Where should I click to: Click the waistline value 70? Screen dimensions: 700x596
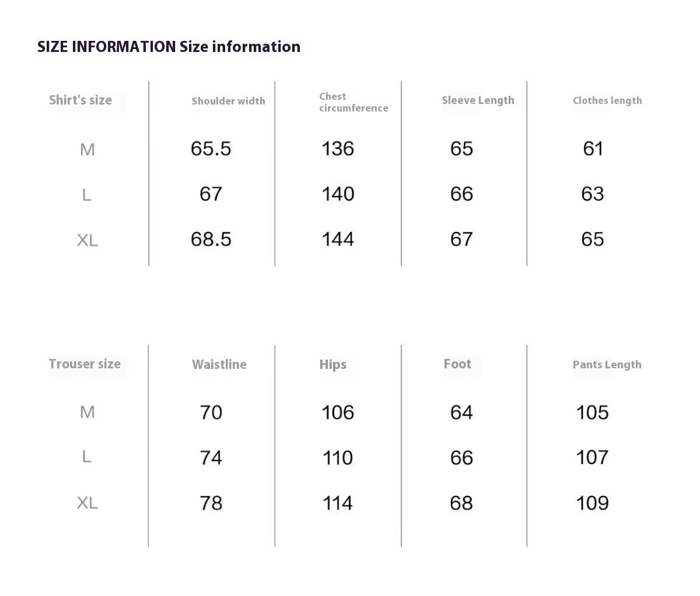click(x=211, y=413)
